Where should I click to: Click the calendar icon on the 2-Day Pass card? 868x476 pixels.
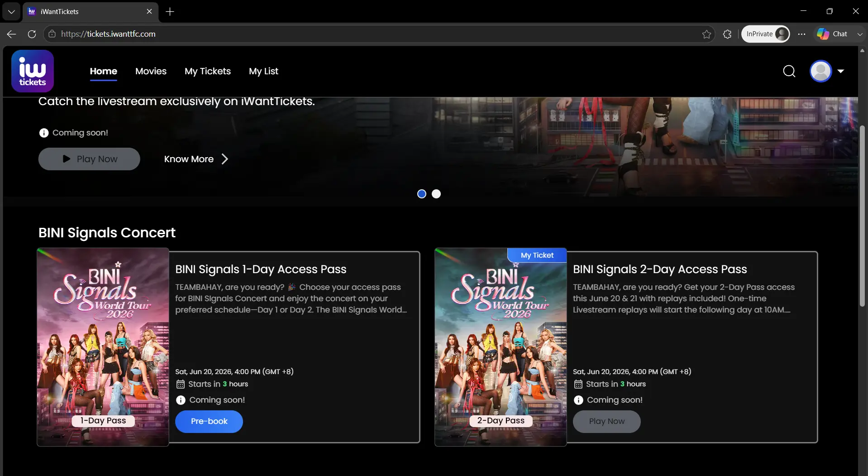point(578,384)
